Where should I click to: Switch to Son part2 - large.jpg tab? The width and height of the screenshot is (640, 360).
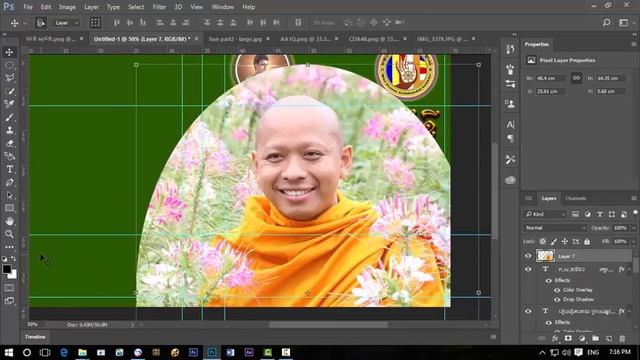235,39
